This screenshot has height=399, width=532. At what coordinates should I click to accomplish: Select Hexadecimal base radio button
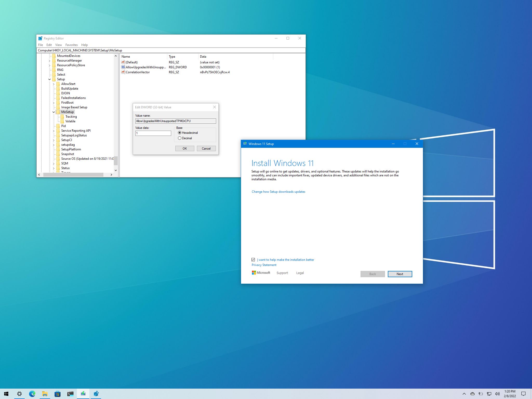click(x=179, y=133)
